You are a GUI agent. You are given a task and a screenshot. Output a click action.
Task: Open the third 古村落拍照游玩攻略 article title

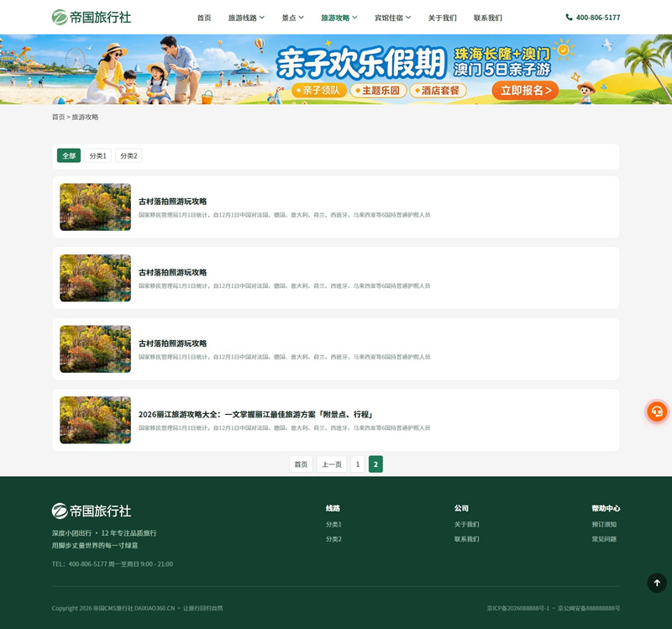173,343
